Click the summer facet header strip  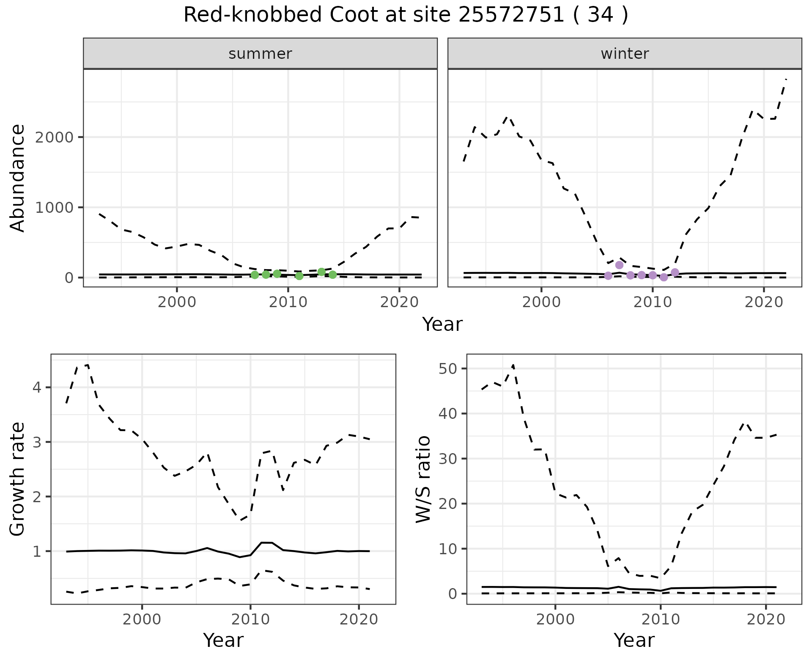[260, 54]
